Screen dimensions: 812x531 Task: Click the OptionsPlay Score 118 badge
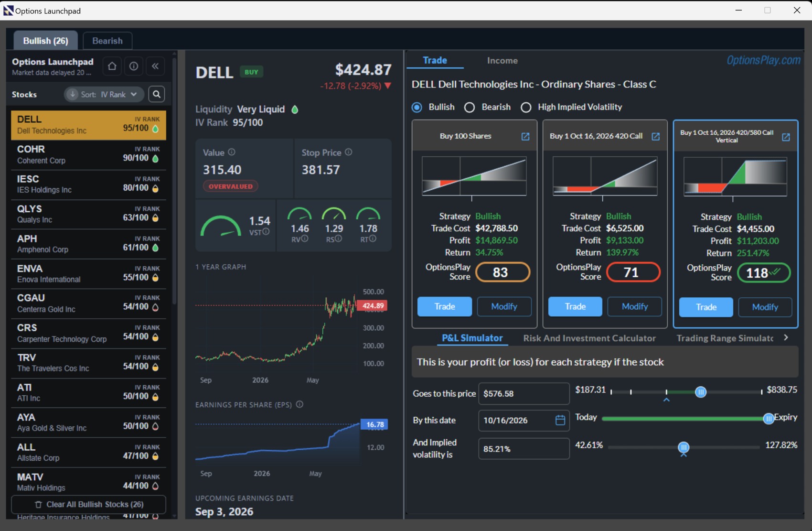(763, 273)
